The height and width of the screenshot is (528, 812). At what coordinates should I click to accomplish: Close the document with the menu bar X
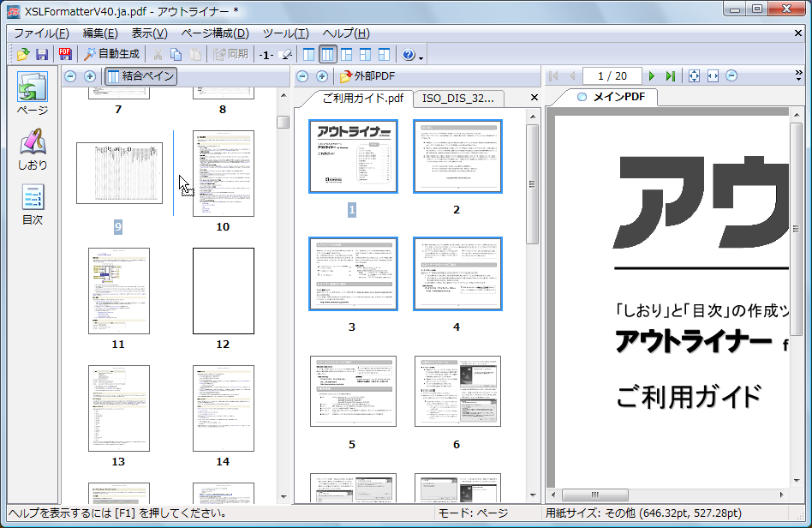(798, 33)
